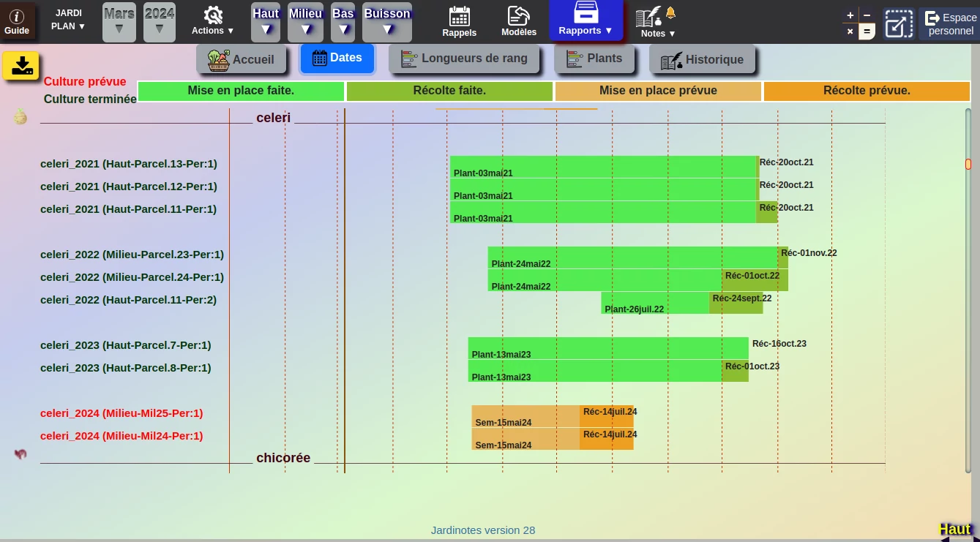This screenshot has width=980, height=542.
Task: Click the chicorée leaf icon
Action: point(20,454)
